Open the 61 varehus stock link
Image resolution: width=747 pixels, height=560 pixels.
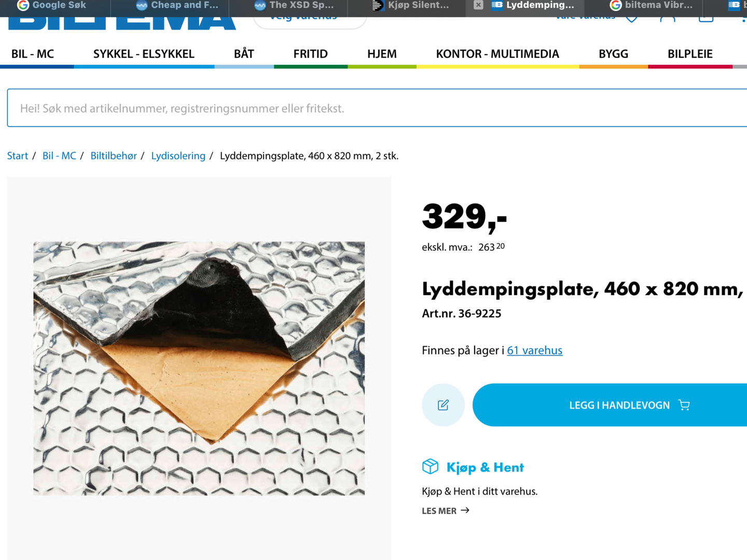tap(534, 351)
